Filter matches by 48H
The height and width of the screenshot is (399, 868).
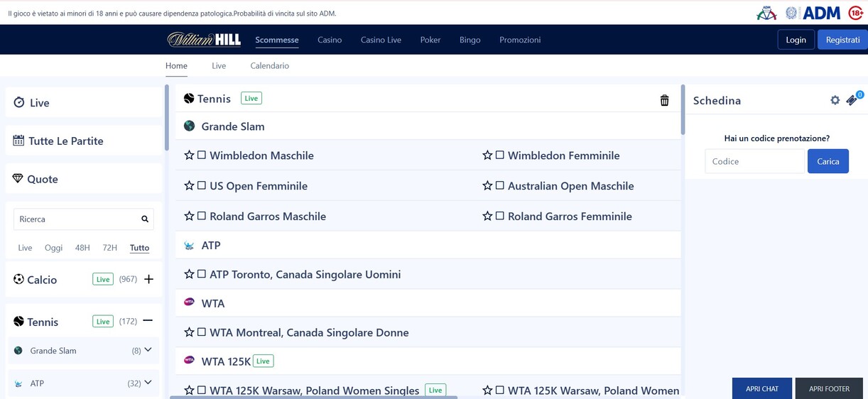tap(82, 248)
